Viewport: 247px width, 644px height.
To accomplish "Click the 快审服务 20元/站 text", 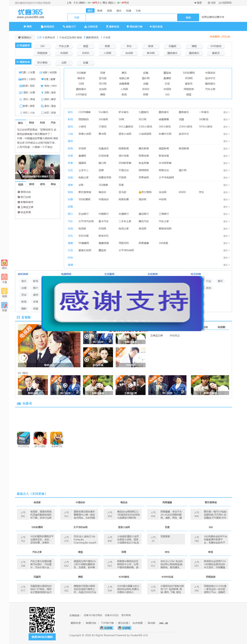I will 220,37.
